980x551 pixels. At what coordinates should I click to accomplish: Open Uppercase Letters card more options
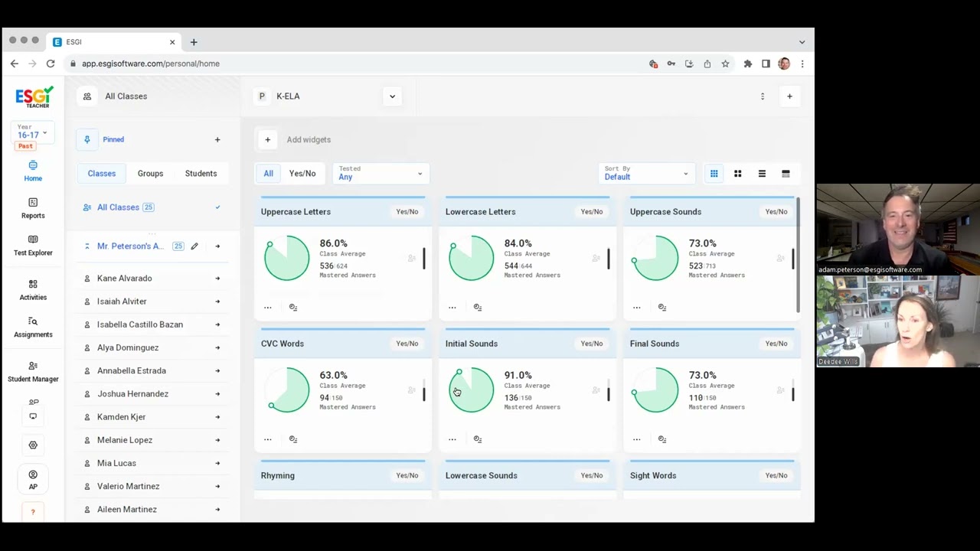point(267,308)
